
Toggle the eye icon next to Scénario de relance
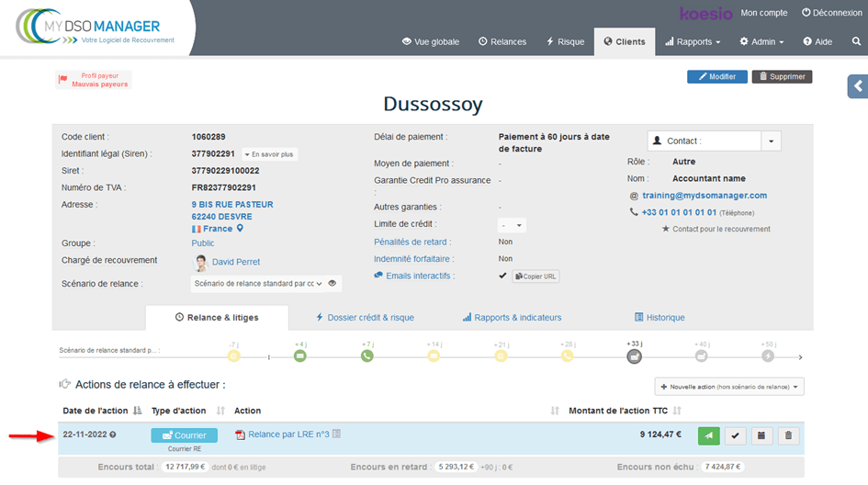tap(333, 284)
